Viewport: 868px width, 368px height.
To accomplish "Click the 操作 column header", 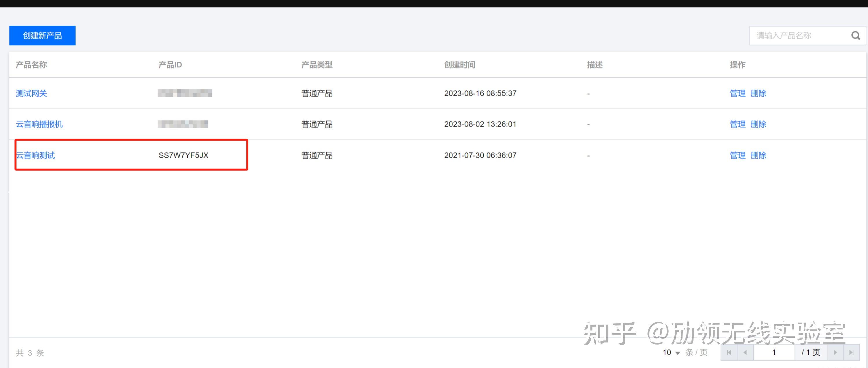I will [x=737, y=65].
